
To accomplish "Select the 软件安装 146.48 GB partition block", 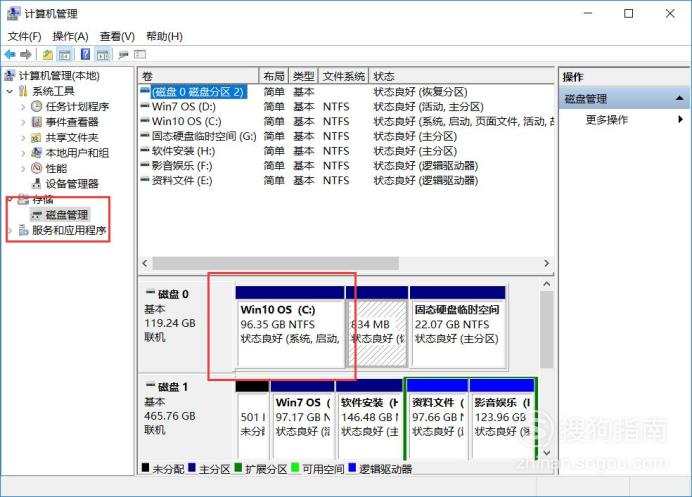I will pyautogui.click(x=369, y=419).
